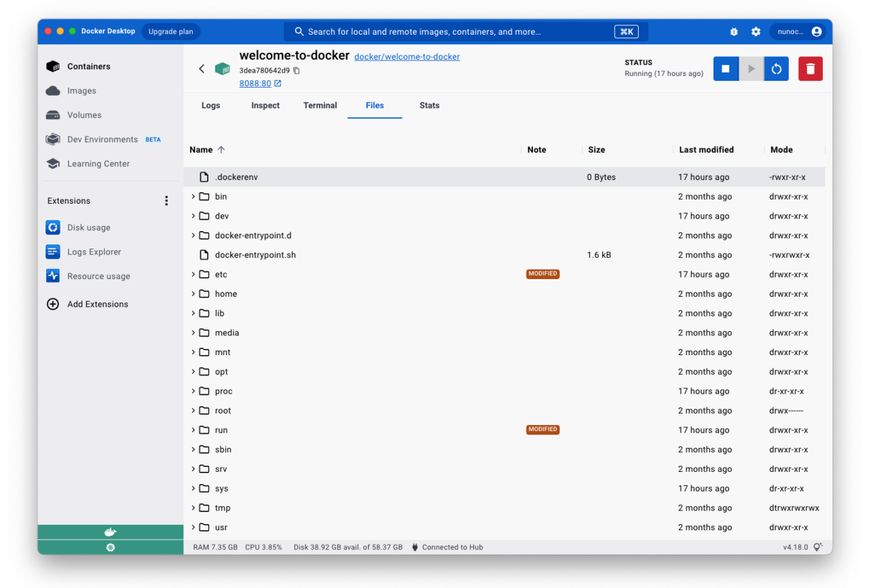
Task: Delete the container with the trash button
Action: point(810,69)
